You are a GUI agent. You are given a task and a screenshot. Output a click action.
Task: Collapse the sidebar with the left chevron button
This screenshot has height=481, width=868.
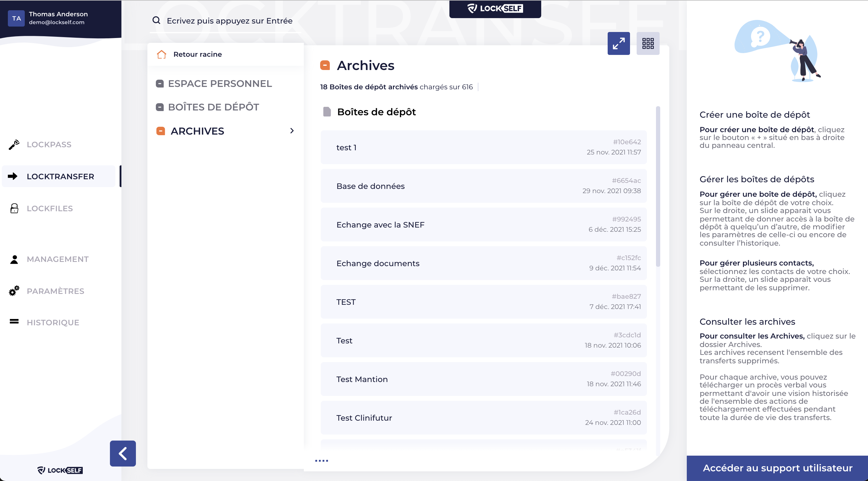[x=123, y=454]
